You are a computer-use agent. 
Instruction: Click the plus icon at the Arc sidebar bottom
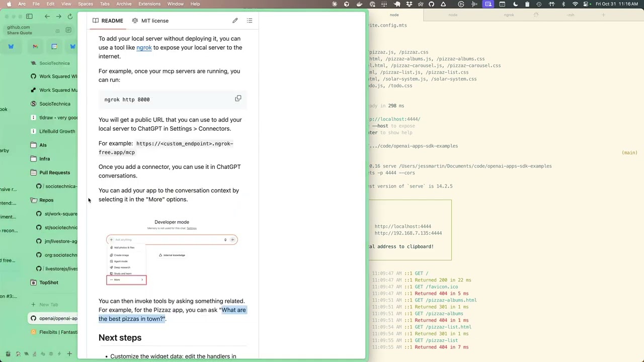pos(69,354)
